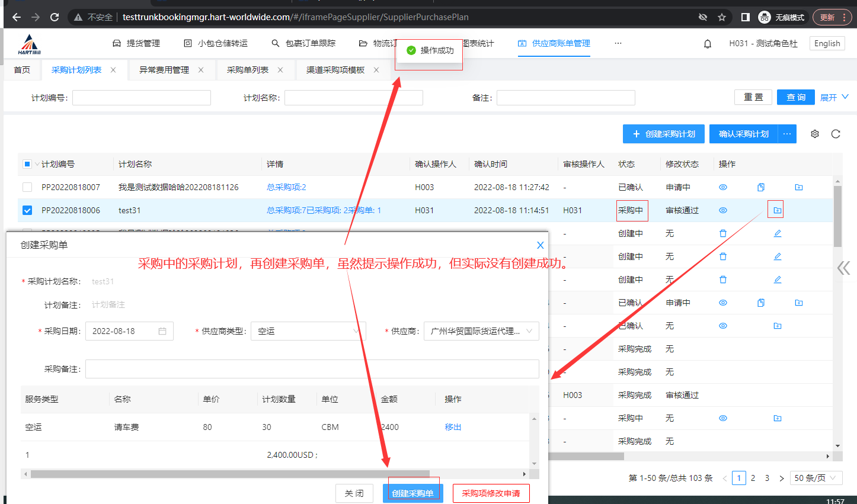
Task: Click the 采购备注 input field
Action: (x=312, y=369)
